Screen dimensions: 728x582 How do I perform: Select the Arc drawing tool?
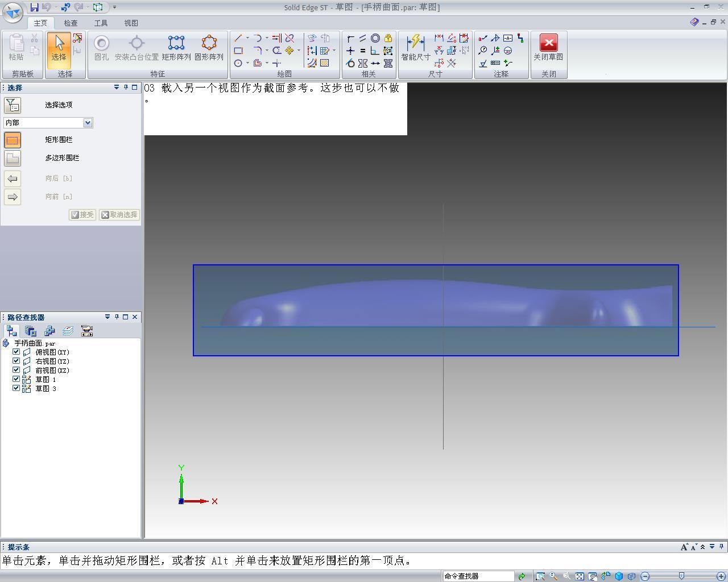click(x=258, y=38)
